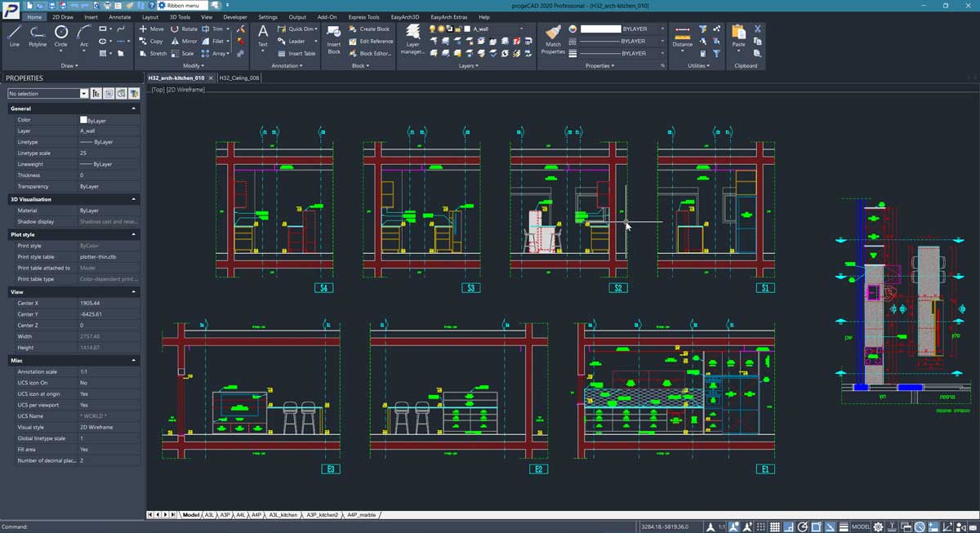Choose the Distance measuring tool
The height and width of the screenshot is (533, 980).
pyautogui.click(x=682, y=34)
